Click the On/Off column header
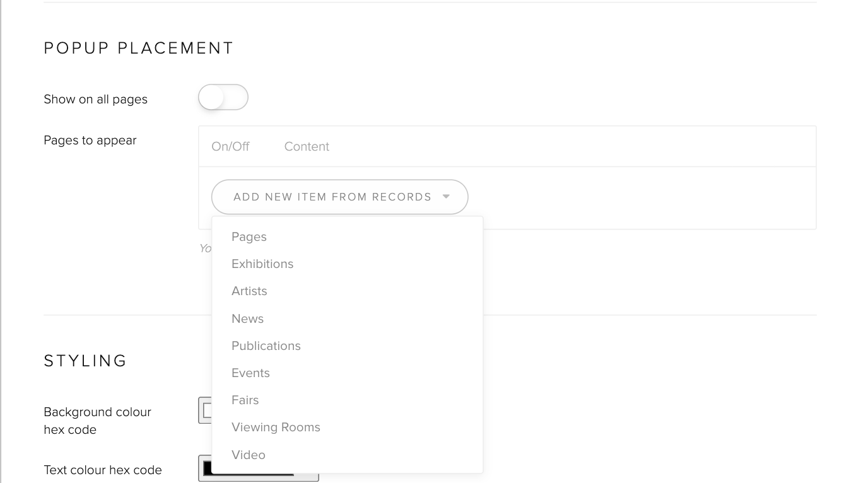Image resolution: width=868 pixels, height=483 pixels. (x=230, y=147)
